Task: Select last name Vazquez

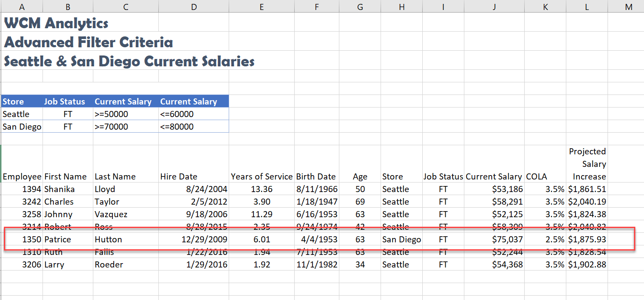Action: pos(126,214)
